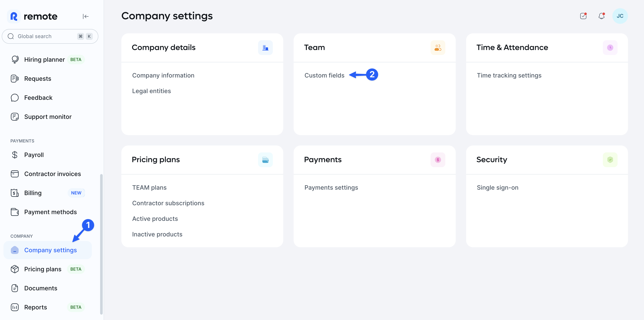Open the JC profile avatar menu

pos(620,16)
